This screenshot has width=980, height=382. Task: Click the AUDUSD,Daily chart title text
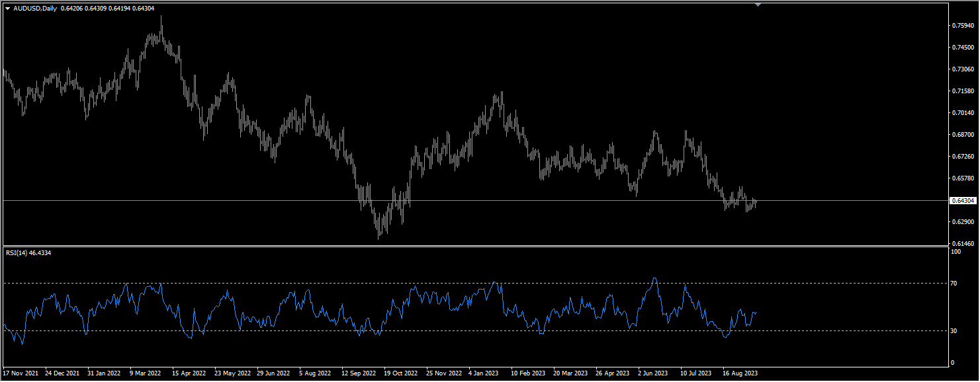35,9
